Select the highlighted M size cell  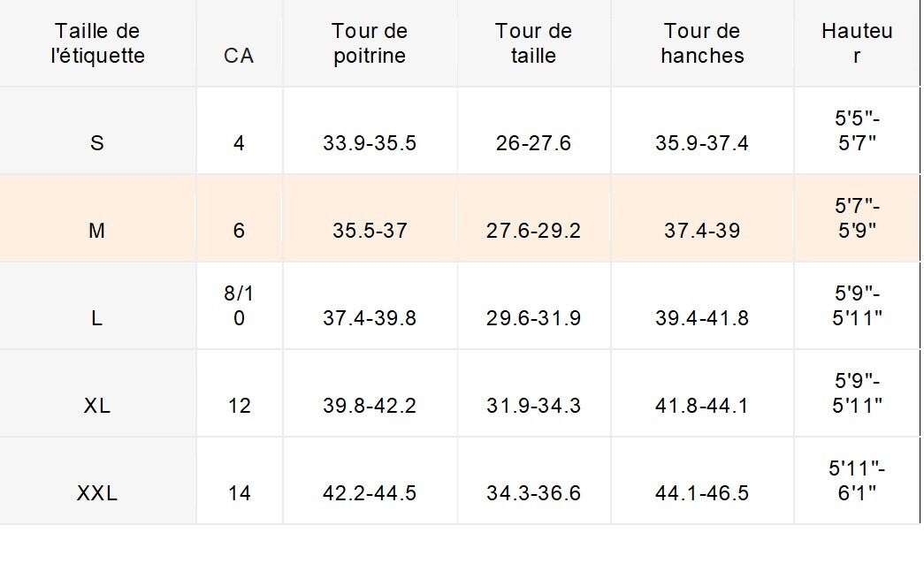97,231
